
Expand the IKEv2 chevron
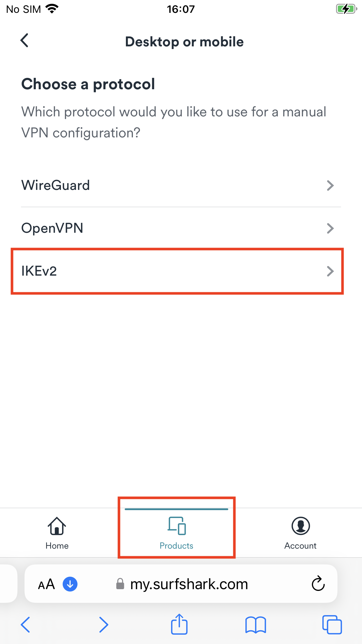pyautogui.click(x=330, y=271)
